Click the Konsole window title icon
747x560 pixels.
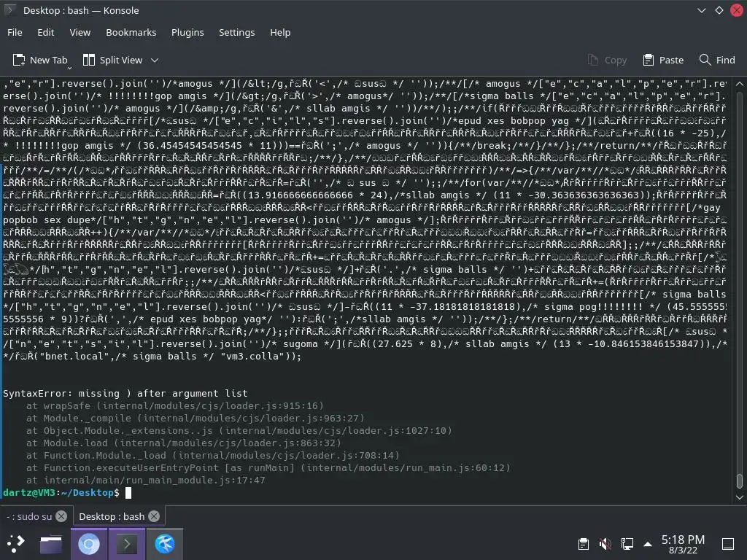click(9, 10)
